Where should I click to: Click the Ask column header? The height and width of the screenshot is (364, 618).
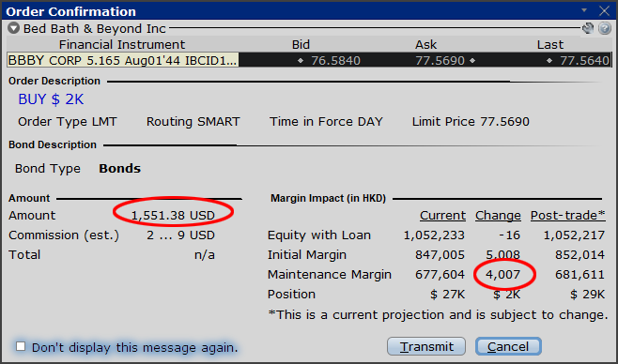click(425, 44)
